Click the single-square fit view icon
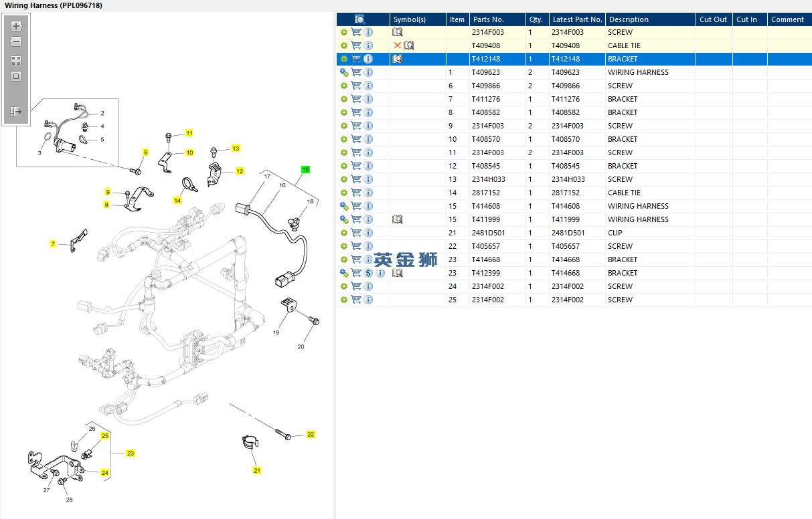This screenshot has height=519, width=812. click(17, 76)
